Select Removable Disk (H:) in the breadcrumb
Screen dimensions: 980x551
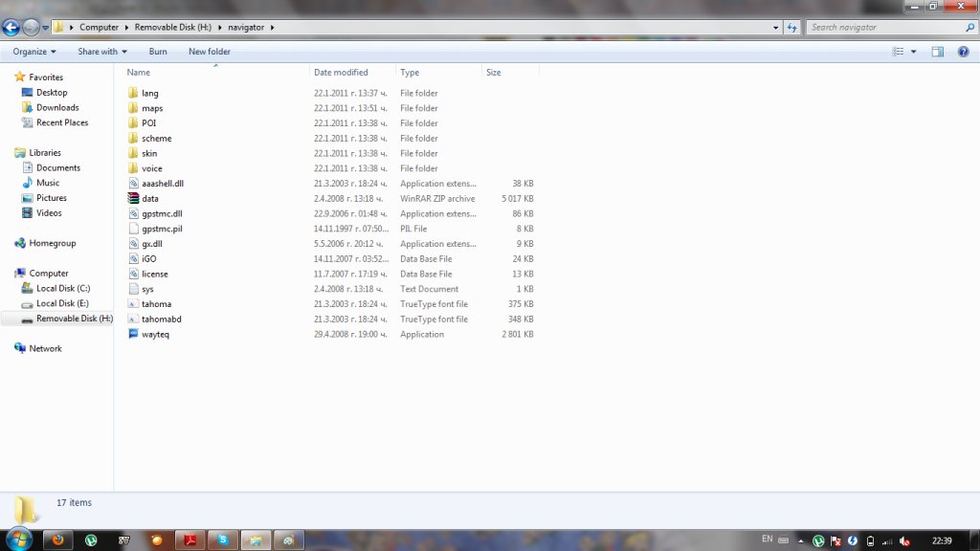coord(173,28)
